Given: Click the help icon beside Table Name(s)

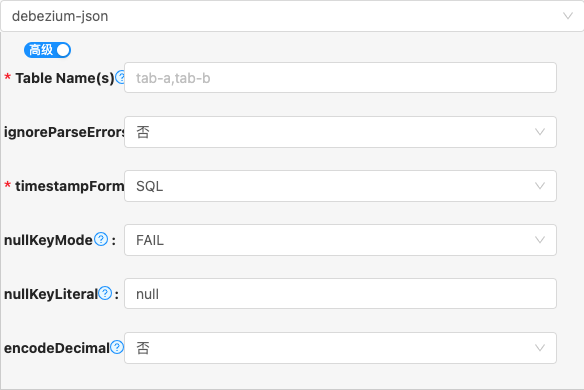Looking at the screenshot, I should tap(120, 77).
